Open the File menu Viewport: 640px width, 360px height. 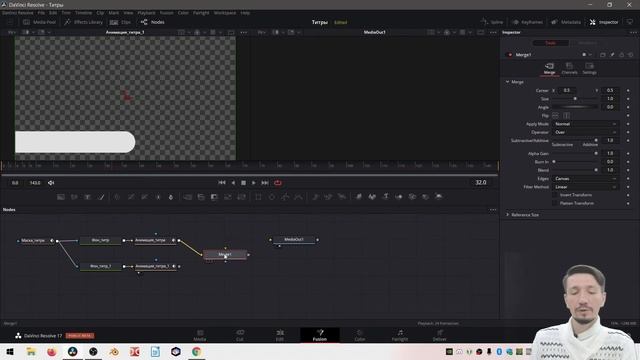tap(41, 13)
